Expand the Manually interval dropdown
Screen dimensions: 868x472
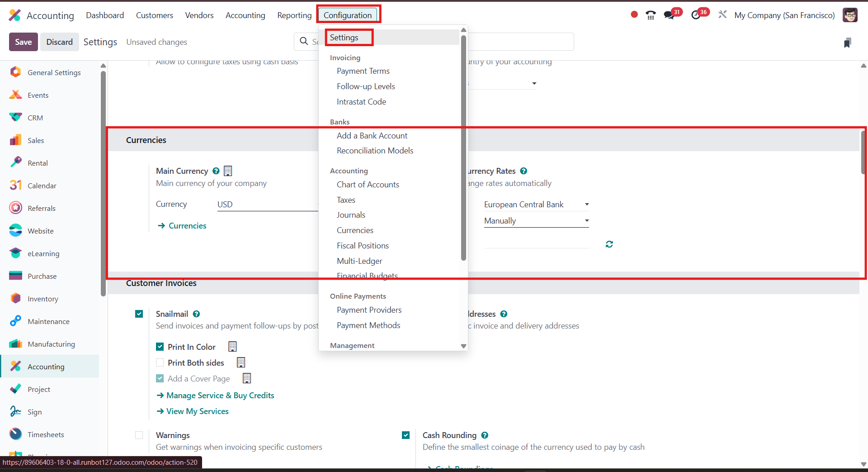coord(536,221)
